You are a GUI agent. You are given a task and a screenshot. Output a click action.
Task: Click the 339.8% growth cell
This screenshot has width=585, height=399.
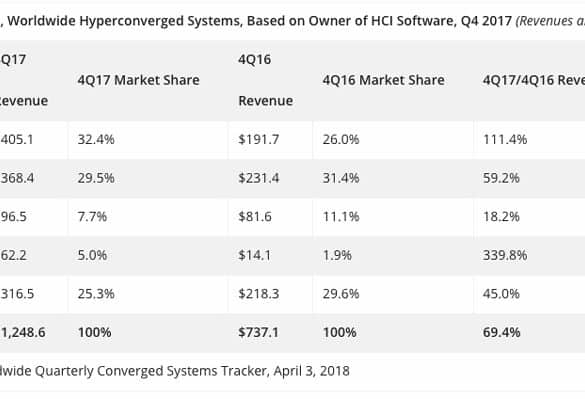click(x=530, y=256)
